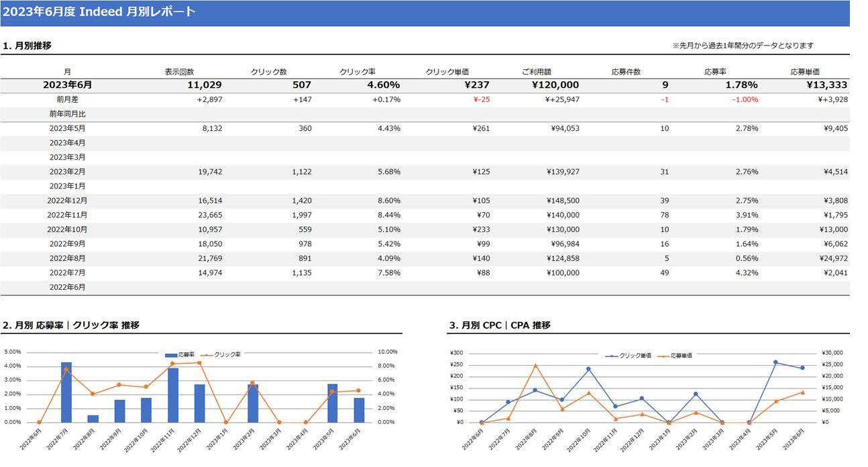Click the blue 応募率 legend swatch
The width and height of the screenshot is (868, 467).
[170, 354]
